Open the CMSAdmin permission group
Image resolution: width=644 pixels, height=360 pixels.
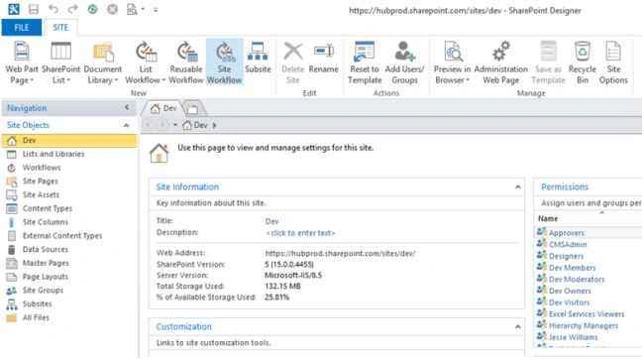(x=568, y=245)
